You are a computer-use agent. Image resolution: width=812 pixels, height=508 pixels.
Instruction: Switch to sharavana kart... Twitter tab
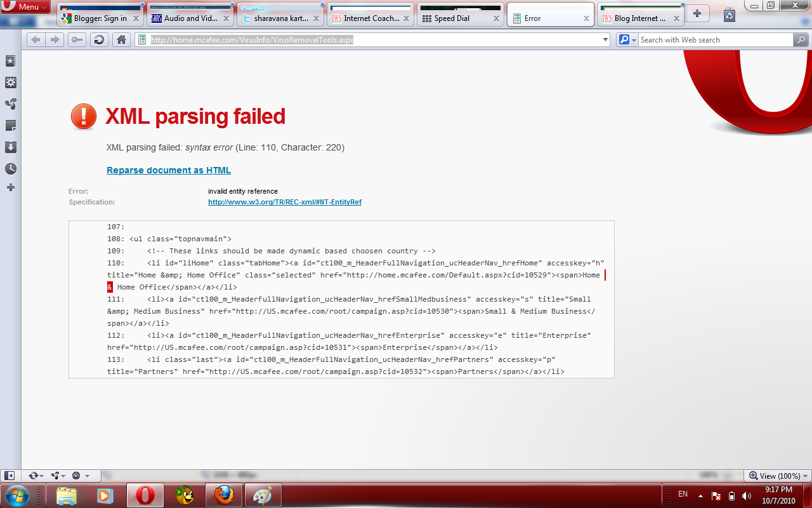(x=282, y=18)
